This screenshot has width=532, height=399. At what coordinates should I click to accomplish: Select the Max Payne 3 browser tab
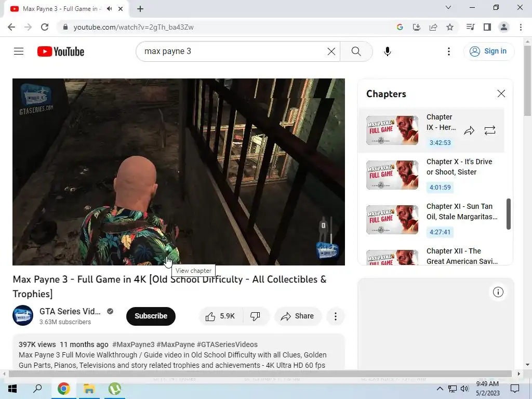coord(66,9)
